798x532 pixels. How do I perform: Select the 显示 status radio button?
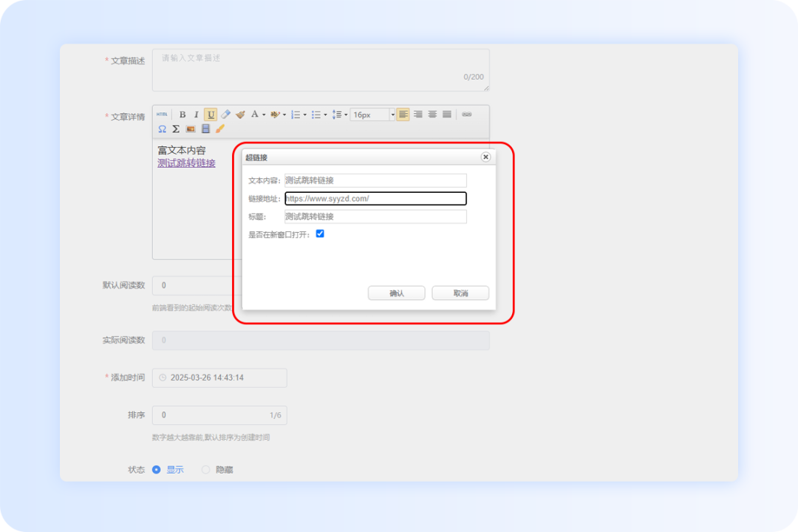click(x=156, y=470)
